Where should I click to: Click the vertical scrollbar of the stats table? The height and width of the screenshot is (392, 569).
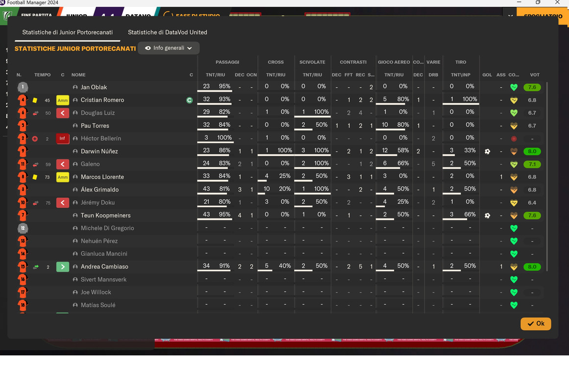[x=547, y=176]
